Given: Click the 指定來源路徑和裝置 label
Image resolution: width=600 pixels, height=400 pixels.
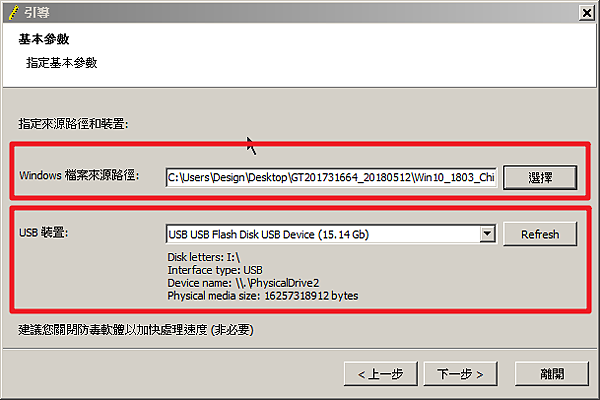Looking at the screenshot, I should [73, 124].
